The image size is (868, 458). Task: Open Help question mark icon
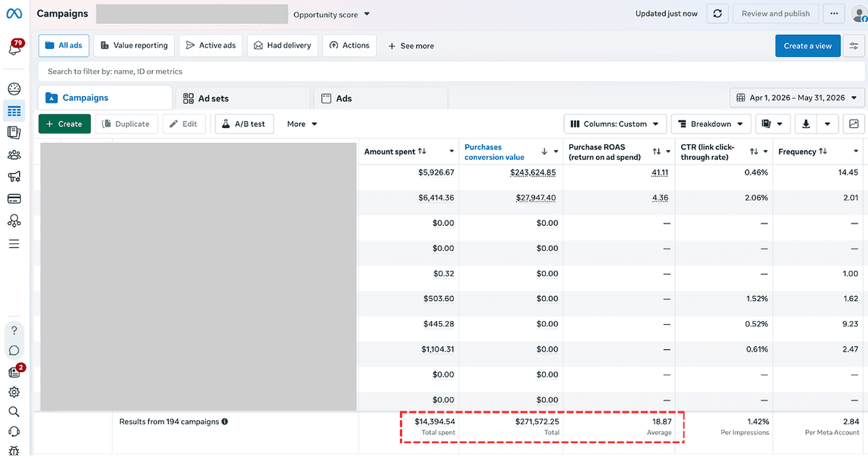14,330
